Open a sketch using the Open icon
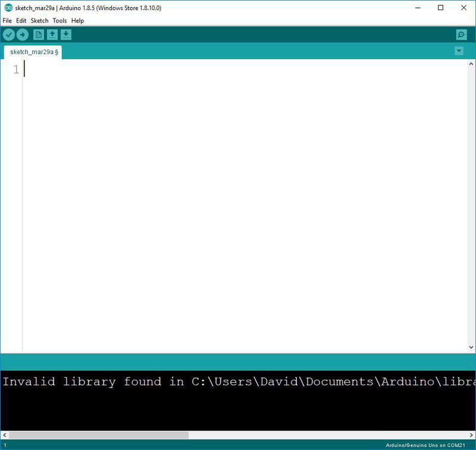This screenshot has height=450, width=476. [52, 35]
